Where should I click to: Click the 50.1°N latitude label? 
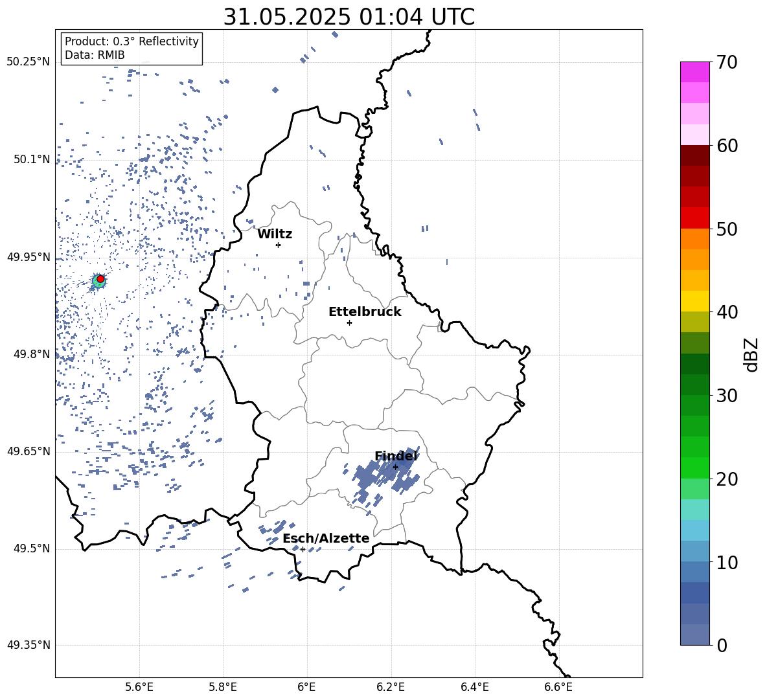32,159
